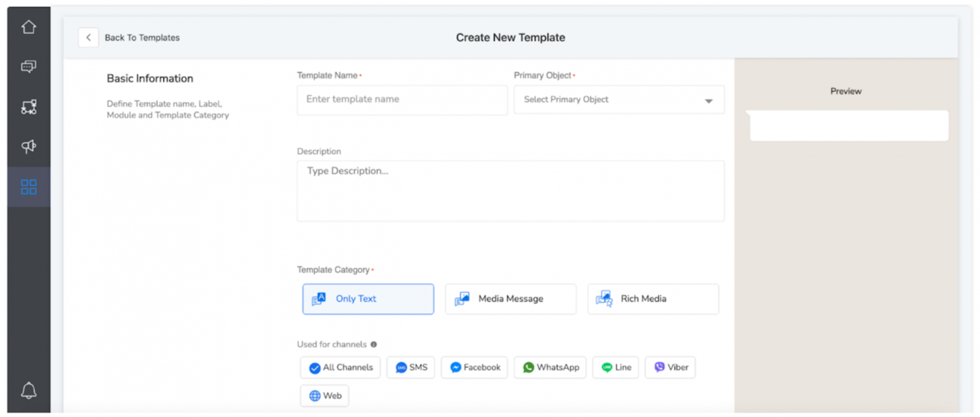Open the Conversations chat icon in sidebar
The height and width of the screenshot is (417, 980).
tap(28, 66)
